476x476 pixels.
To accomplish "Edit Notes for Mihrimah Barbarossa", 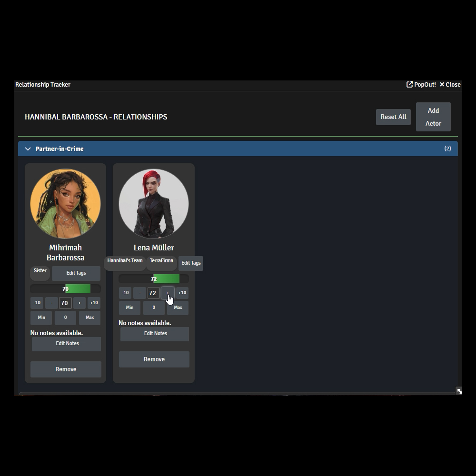I will point(66,344).
